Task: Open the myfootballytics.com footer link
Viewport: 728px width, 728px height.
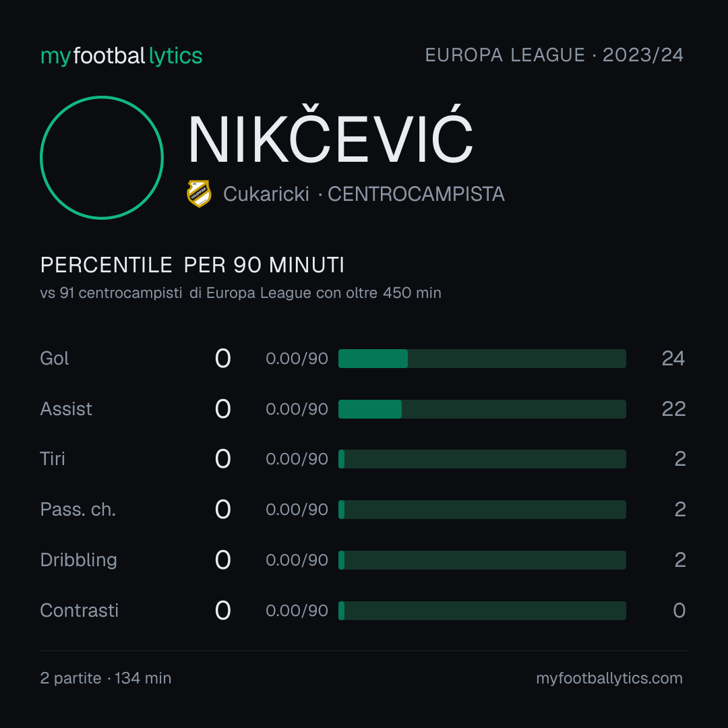Action: click(x=609, y=678)
